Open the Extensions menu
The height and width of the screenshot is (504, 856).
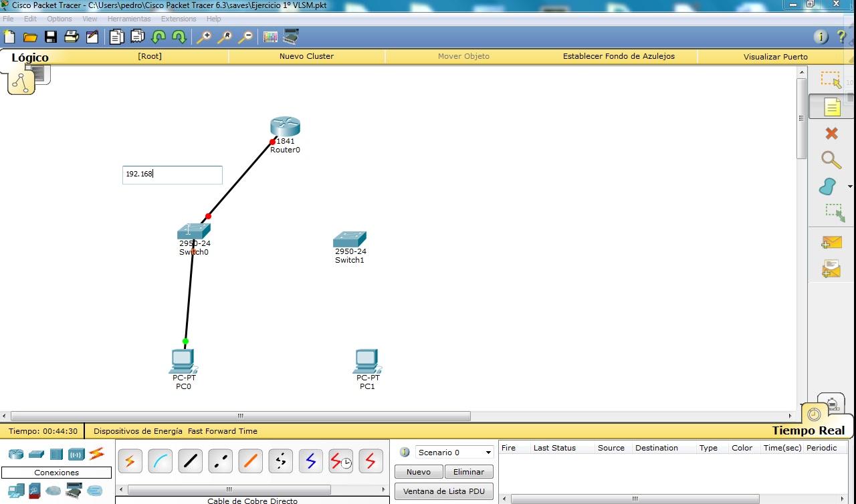click(x=179, y=19)
